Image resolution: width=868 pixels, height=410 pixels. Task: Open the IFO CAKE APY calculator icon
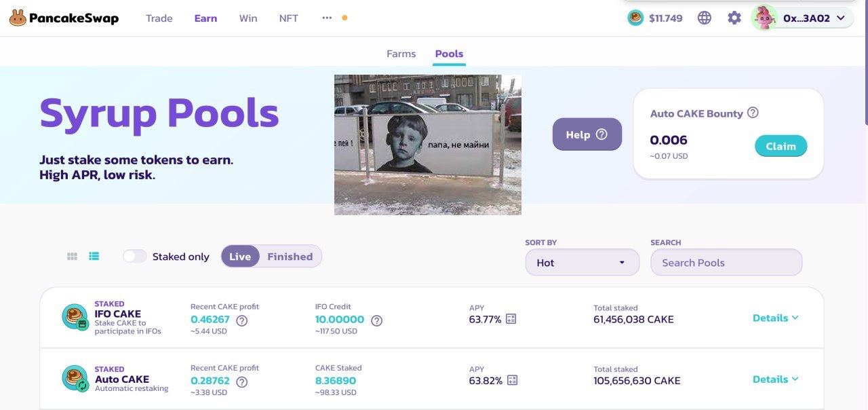point(511,319)
